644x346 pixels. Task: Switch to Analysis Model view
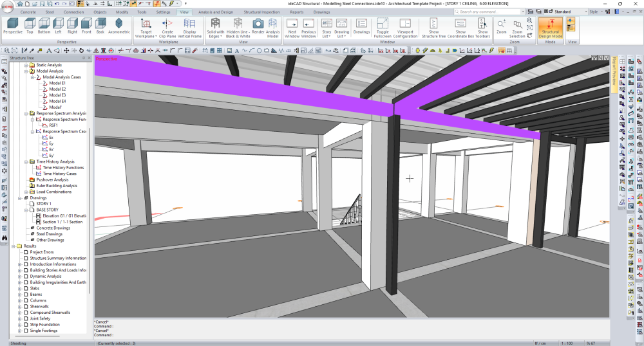pos(273,26)
